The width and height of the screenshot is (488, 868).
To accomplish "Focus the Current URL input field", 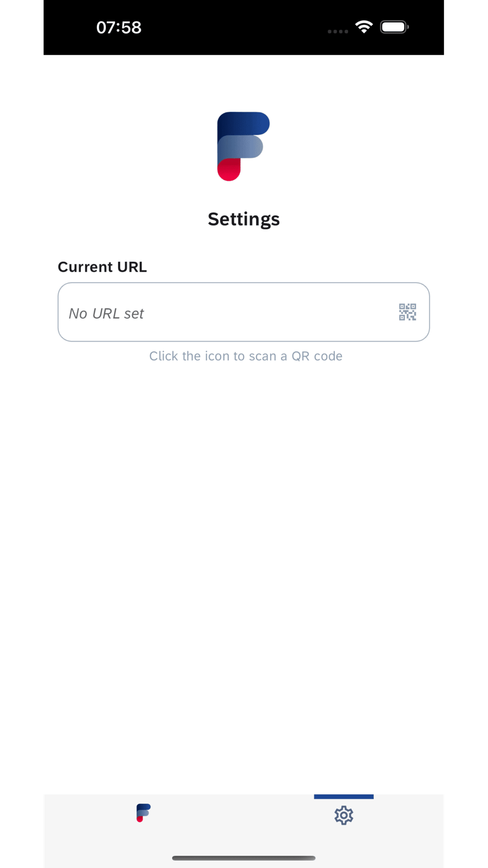I will pyautogui.click(x=244, y=312).
